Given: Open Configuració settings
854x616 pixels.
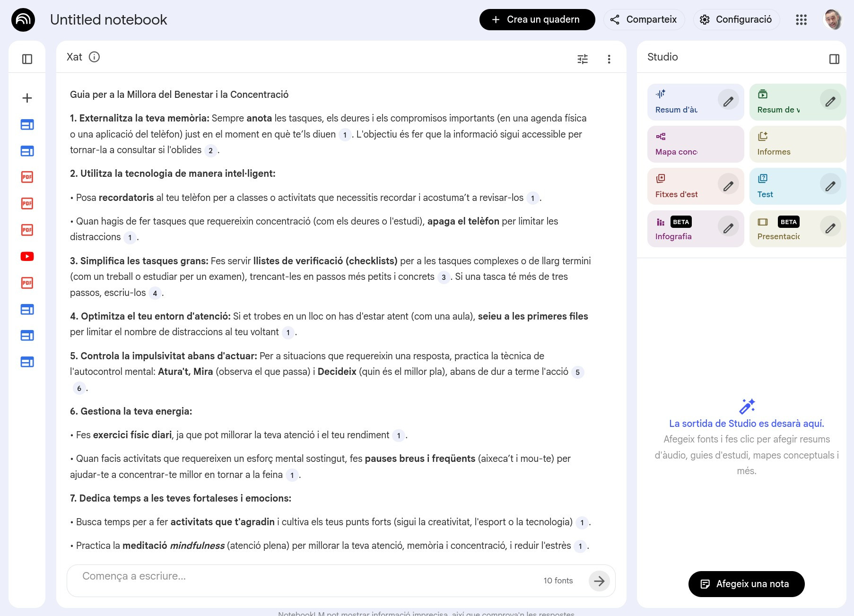Looking at the screenshot, I should pos(736,20).
